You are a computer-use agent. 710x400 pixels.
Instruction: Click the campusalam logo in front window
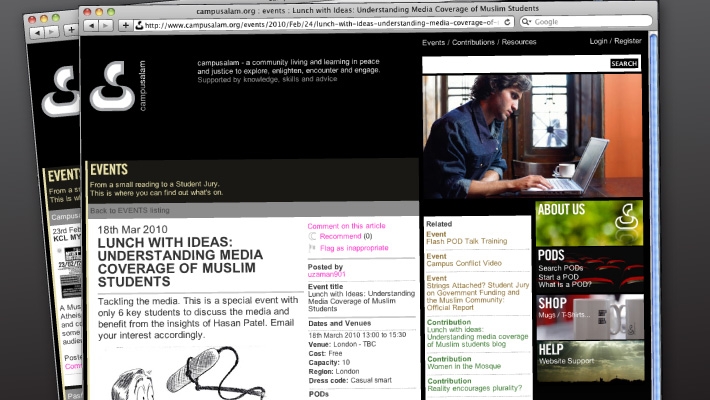113,86
